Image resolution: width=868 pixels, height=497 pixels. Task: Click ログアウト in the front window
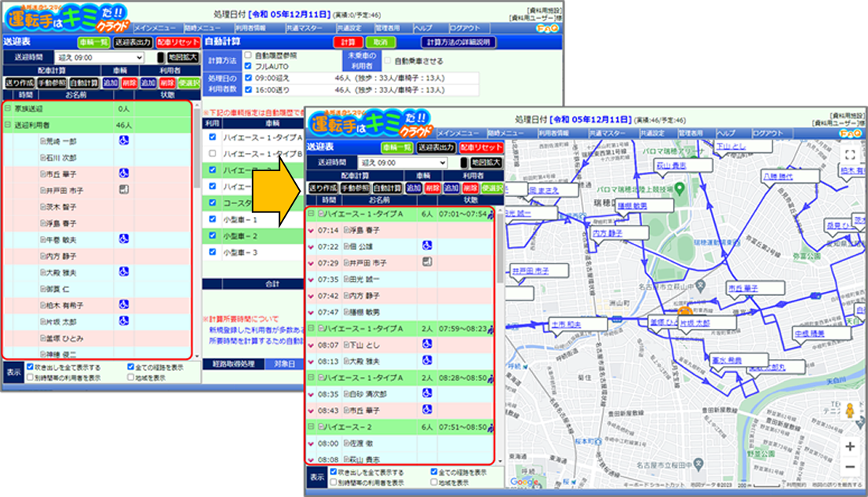[768, 133]
